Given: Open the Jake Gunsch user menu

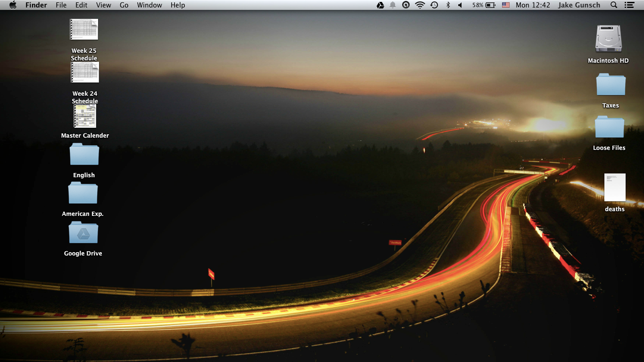Looking at the screenshot, I should [x=579, y=5].
